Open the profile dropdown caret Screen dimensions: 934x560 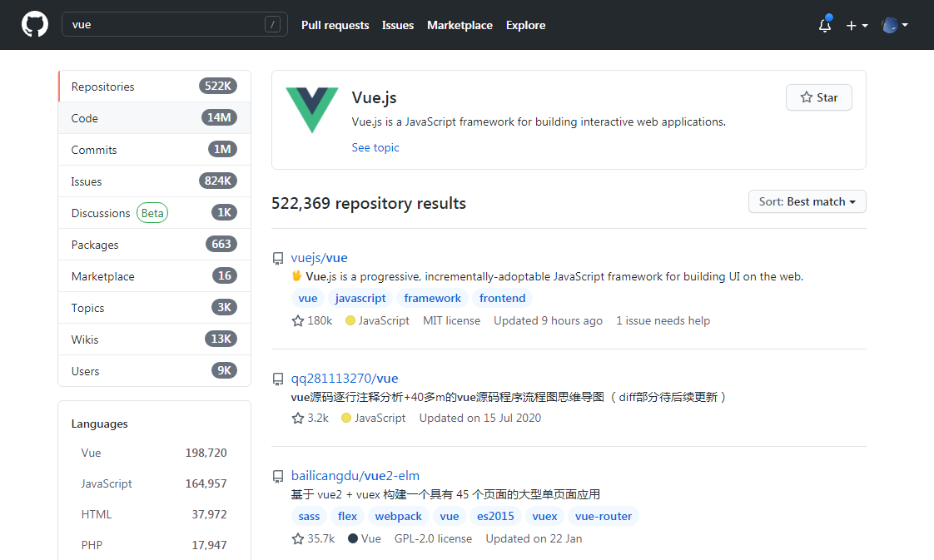point(905,26)
